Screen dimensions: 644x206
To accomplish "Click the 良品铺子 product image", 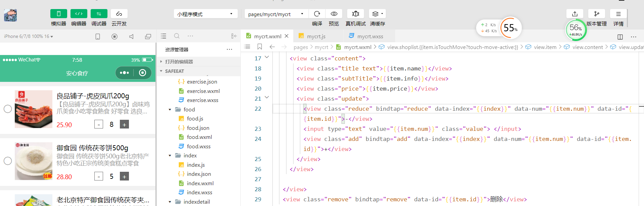I will tap(34, 109).
